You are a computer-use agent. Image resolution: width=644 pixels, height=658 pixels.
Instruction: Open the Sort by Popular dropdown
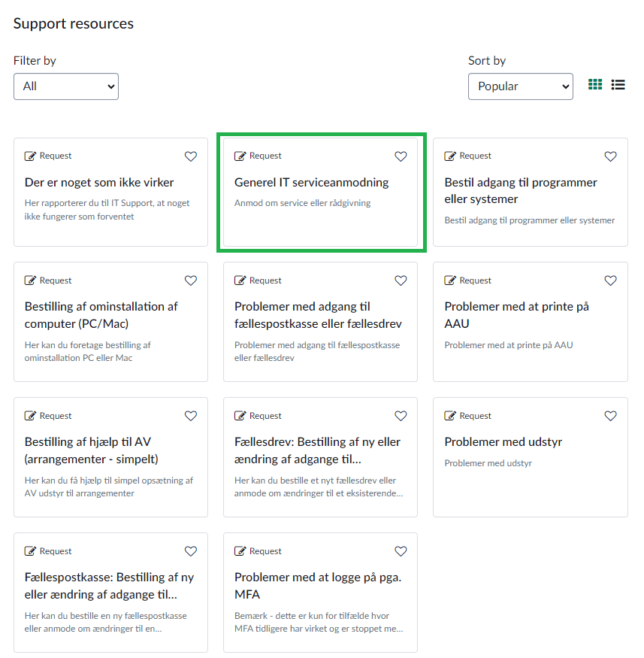520,86
